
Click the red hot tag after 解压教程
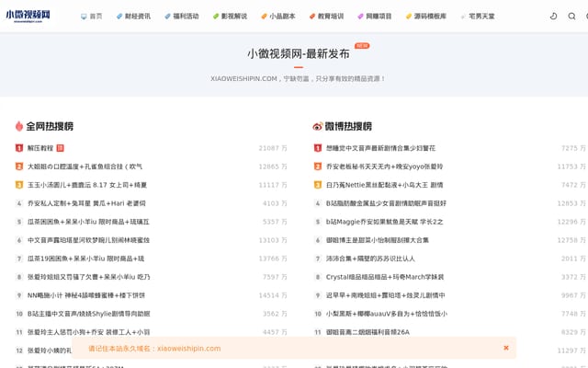click(x=60, y=148)
